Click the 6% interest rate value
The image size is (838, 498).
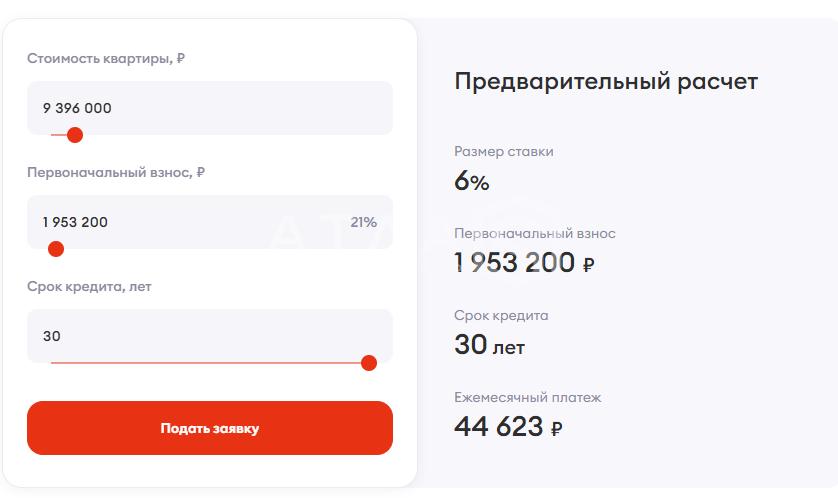pos(472,181)
